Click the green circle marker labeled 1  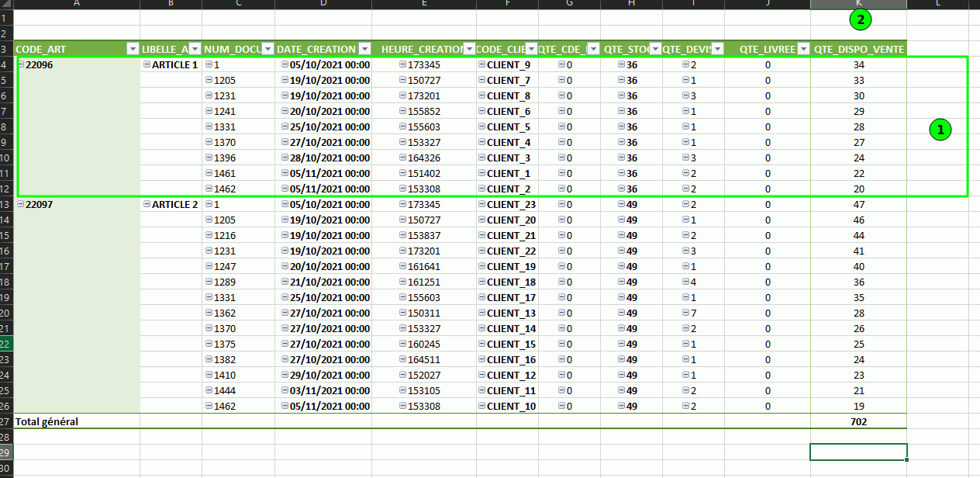point(940,131)
